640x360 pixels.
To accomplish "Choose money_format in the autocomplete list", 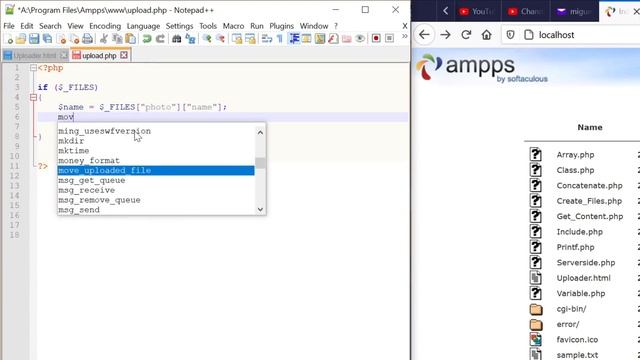I will pyautogui.click(x=156, y=160).
